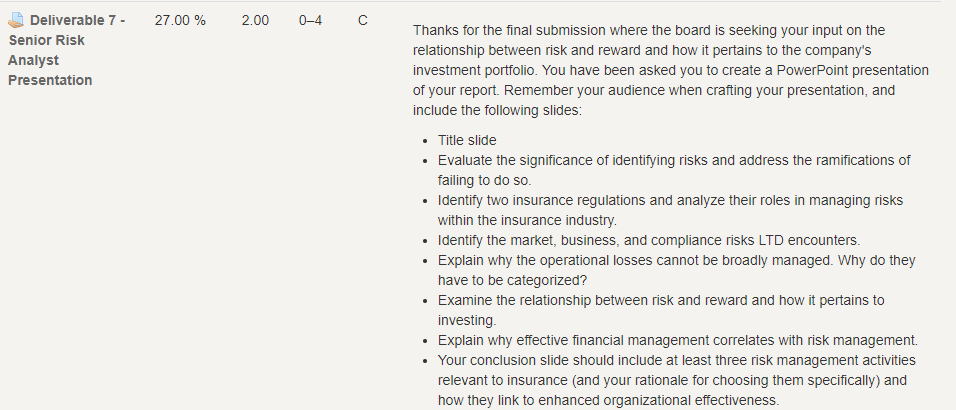
Task: Click the 'Presentation' word in the item title
Action: tap(50, 81)
